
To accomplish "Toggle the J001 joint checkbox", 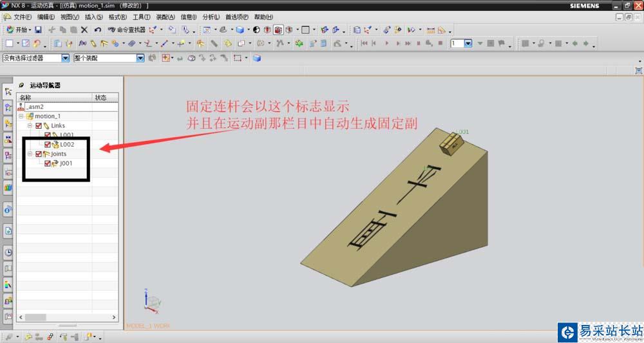I will pos(47,163).
